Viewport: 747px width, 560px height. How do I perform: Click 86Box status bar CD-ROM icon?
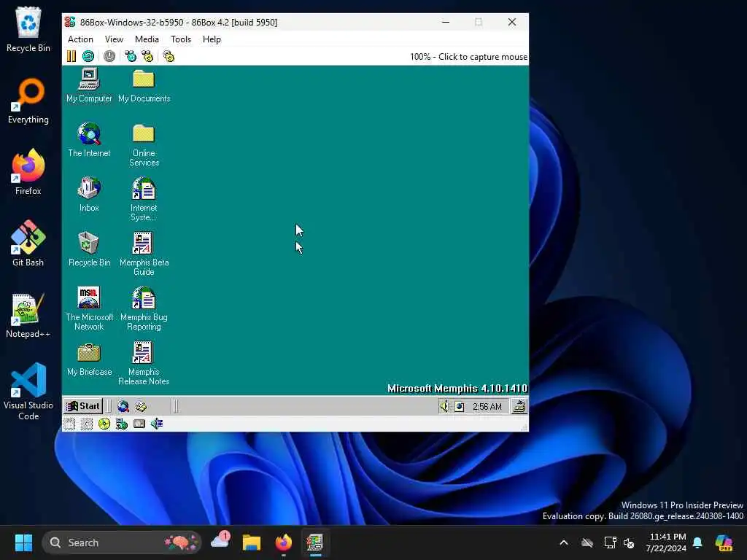[104, 424]
